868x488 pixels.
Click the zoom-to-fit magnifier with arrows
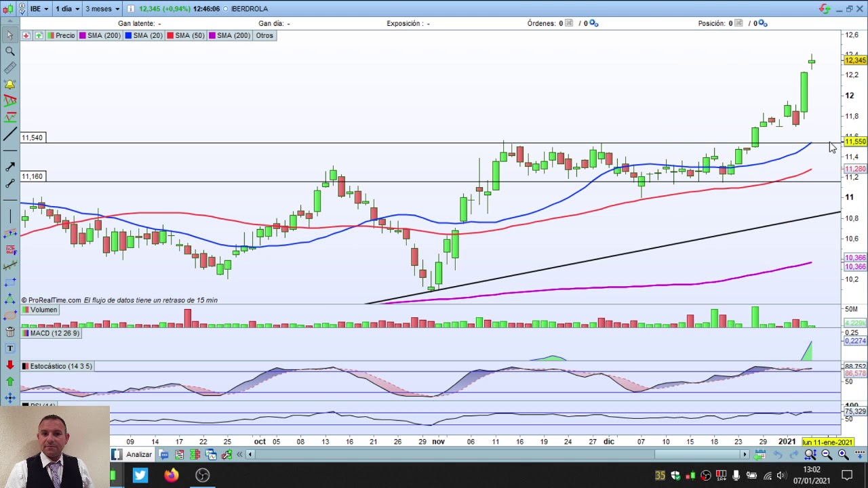point(810,455)
